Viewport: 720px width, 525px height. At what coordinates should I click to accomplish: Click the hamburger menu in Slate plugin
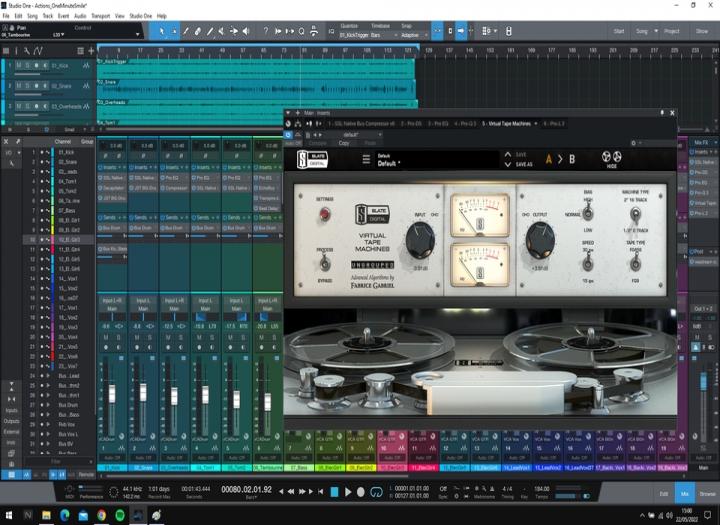[x=366, y=159]
